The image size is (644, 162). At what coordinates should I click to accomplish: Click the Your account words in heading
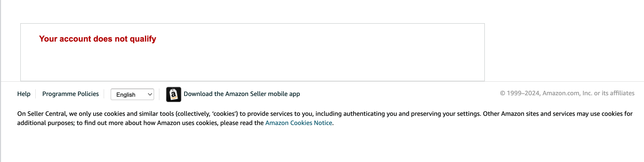coord(65,39)
